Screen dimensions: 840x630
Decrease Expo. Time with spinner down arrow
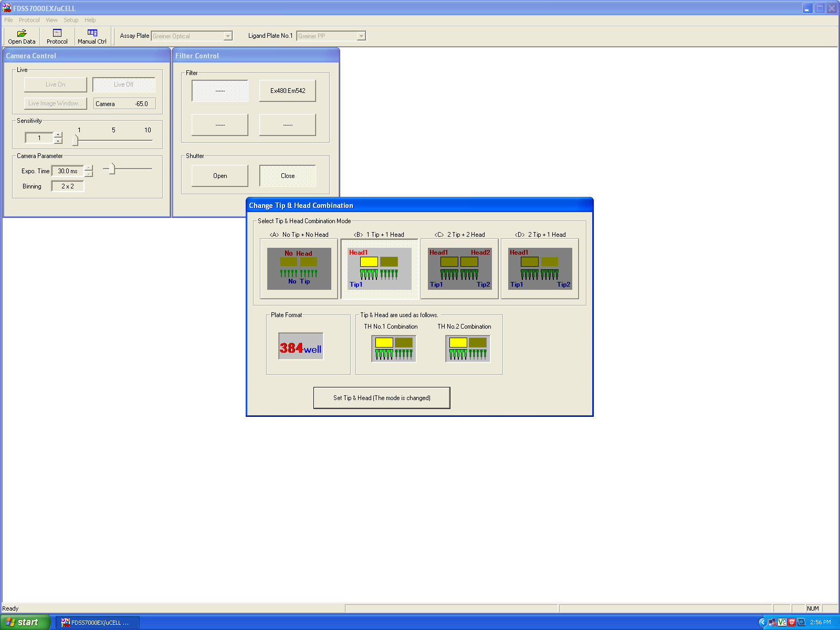pos(89,174)
